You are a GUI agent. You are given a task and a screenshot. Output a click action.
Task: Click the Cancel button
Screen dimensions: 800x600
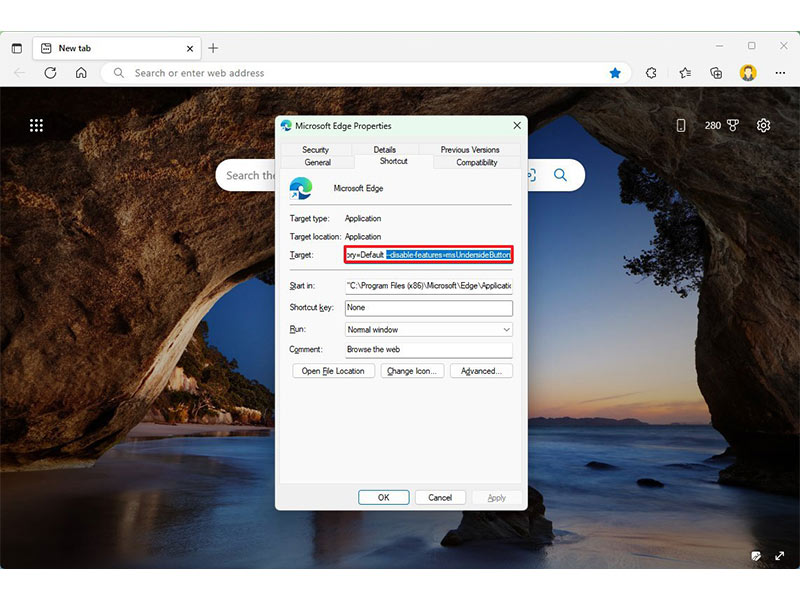(x=440, y=497)
